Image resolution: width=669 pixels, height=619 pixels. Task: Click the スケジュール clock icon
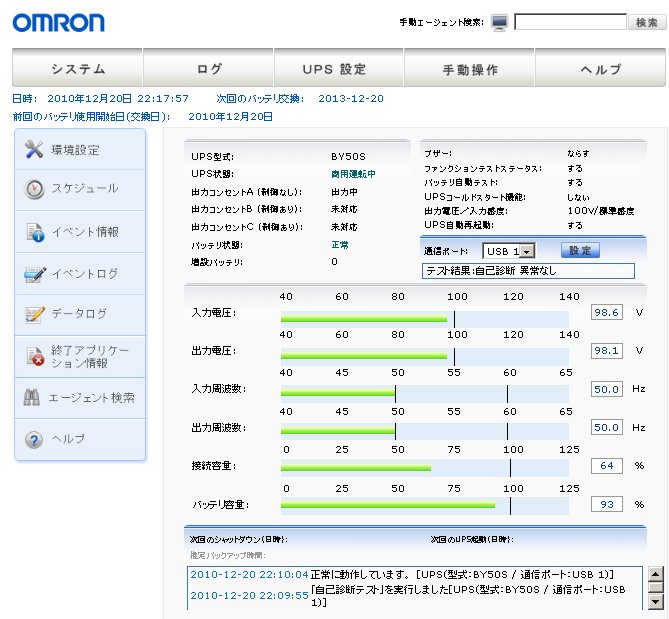pos(34,189)
